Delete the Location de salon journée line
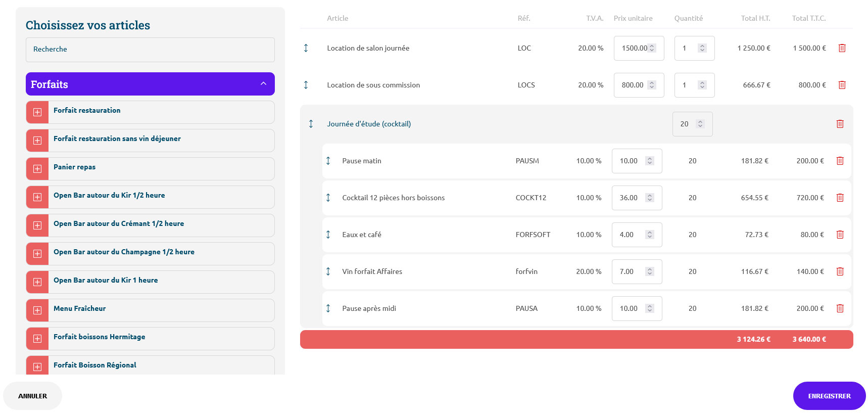This screenshot has height=414, width=868. 842,48
